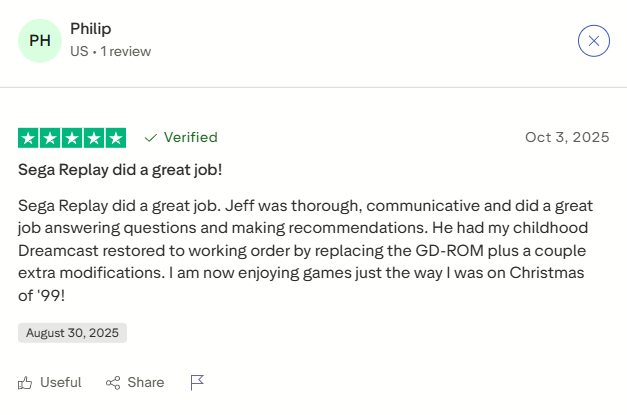The height and width of the screenshot is (415, 627).
Task: Click the thumbs-up Useful icon
Action: coord(25,382)
